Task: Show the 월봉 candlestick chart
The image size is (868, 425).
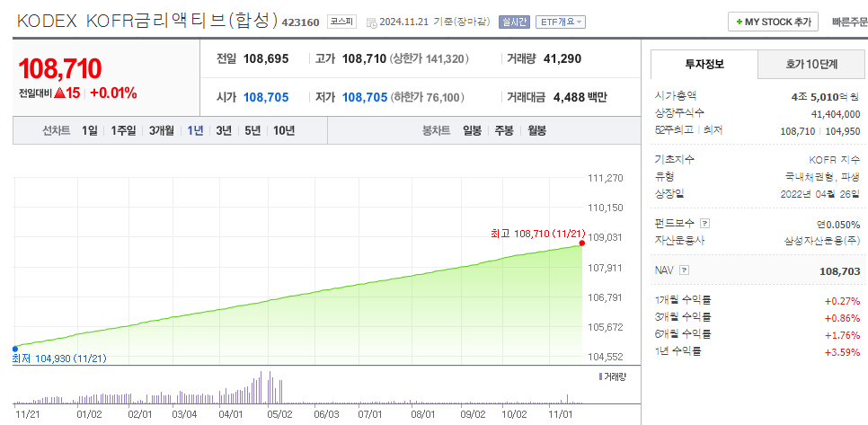Action: (536, 130)
